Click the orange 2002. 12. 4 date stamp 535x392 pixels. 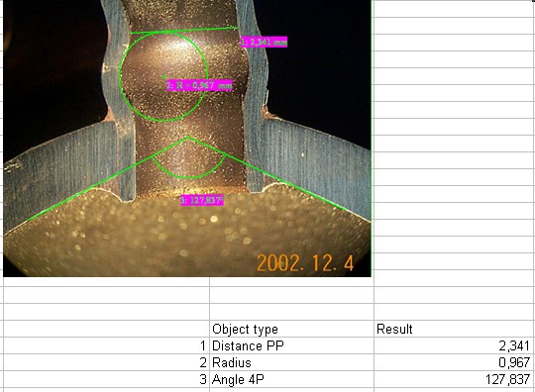(x=305, y=263)
